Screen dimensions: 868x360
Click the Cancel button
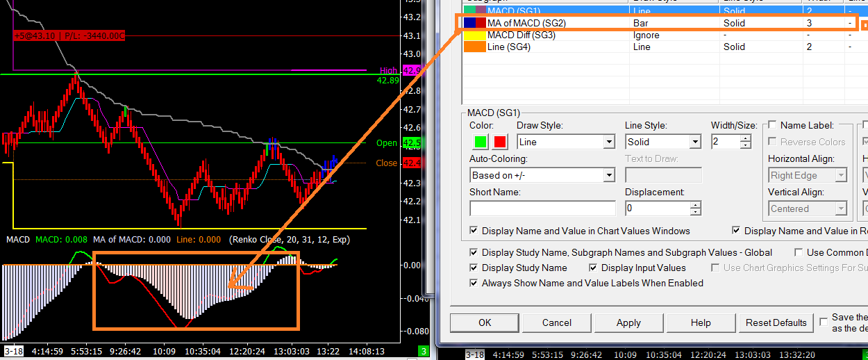click(557, 322)
